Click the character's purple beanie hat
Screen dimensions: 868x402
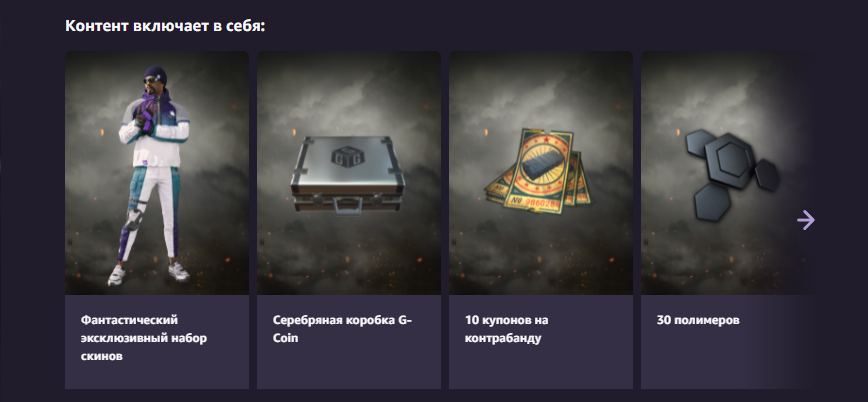tap(155, 75)
